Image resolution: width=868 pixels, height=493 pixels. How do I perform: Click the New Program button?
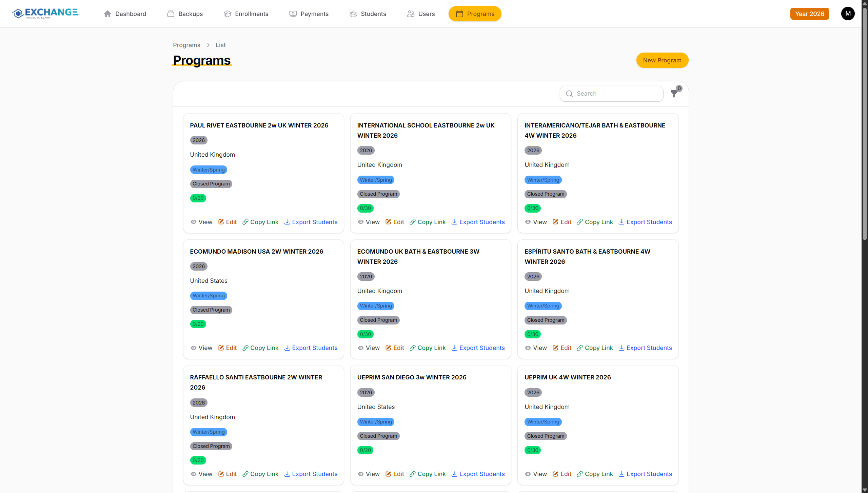point(662,60)
